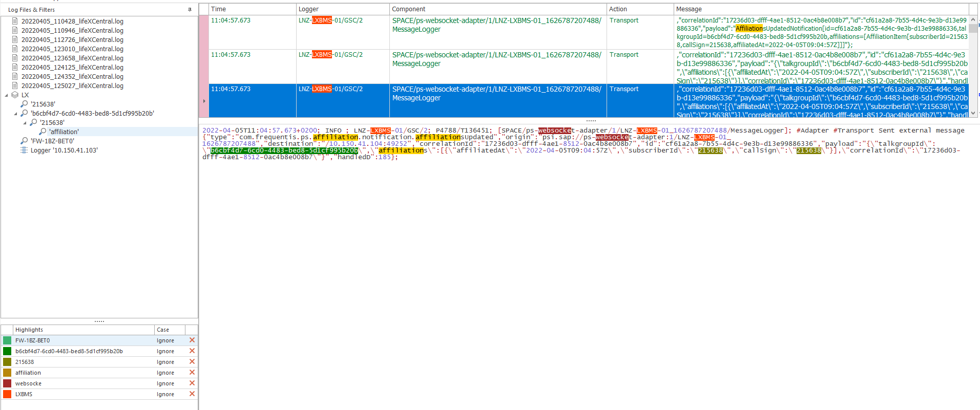The image size is (980, 410).
Task: Remove the affiliation highlight with its X
Action: click(192, 372)
